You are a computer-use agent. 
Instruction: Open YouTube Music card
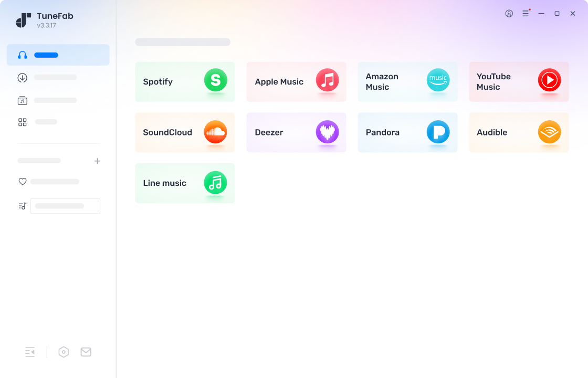point(519,82)
